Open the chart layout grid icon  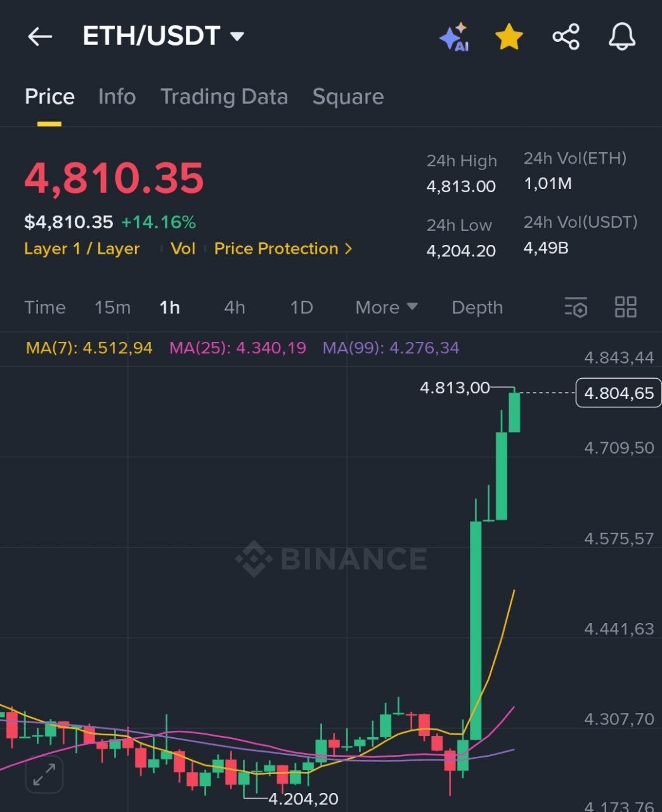click(626, 307)
